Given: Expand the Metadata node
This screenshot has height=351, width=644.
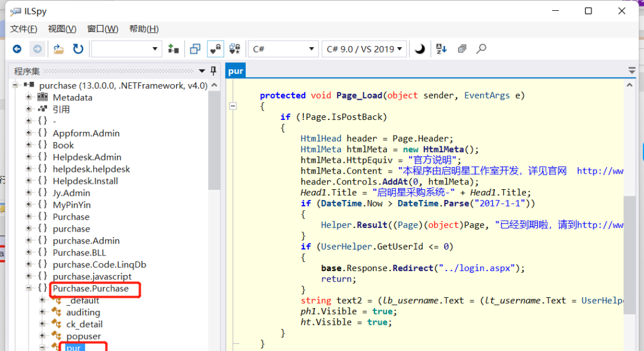Looking at the screenshot, I should tap(29, 97).
